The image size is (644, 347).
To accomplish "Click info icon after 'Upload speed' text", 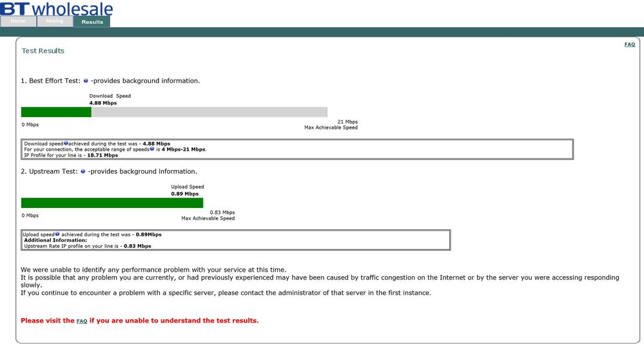I will pyautogui.click(x=57, y=234).
